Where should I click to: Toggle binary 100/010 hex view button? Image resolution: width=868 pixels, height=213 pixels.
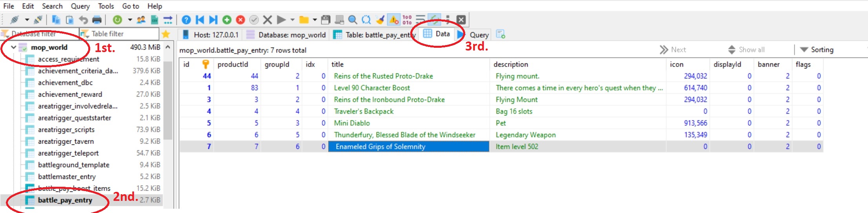(407, 20)
